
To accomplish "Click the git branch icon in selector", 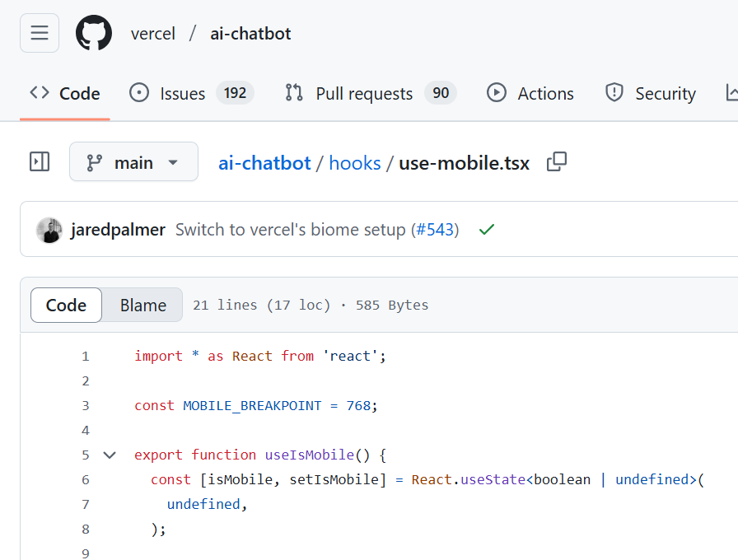I will pos(94,163).
